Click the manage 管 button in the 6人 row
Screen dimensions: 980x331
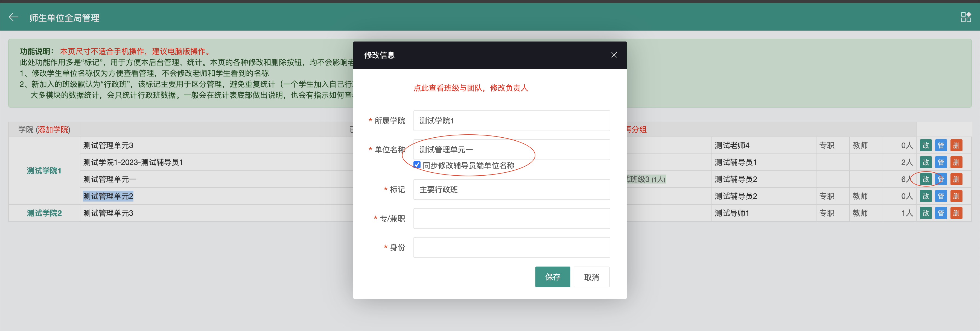pos(941,179)
